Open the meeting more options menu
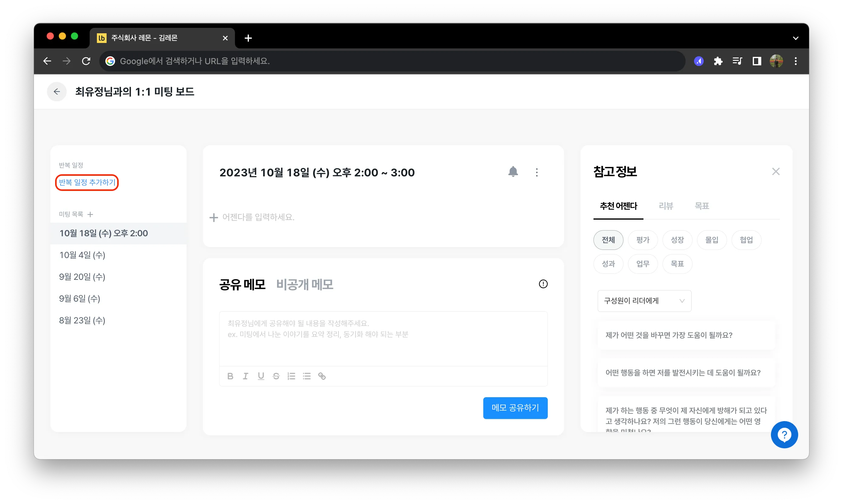Screen dimensions: 843x504 click(537, 172)
